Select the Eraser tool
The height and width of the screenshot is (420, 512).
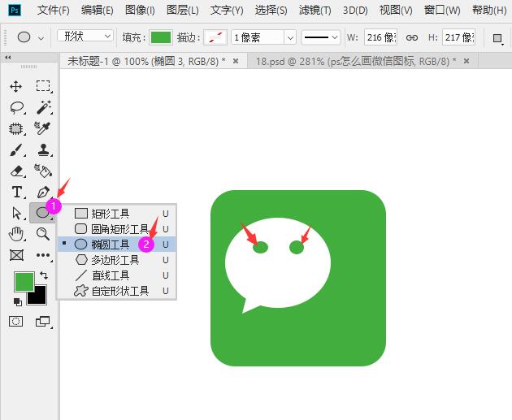16,171
